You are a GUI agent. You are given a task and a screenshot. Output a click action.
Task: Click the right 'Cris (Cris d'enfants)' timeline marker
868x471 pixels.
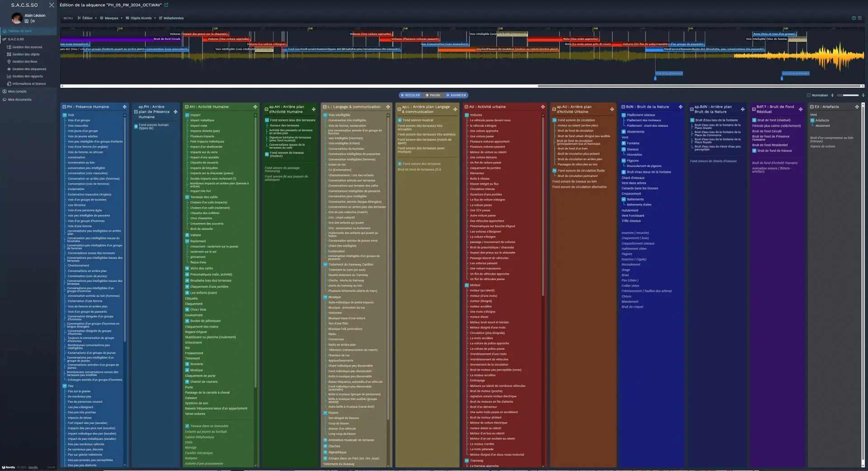795,73
